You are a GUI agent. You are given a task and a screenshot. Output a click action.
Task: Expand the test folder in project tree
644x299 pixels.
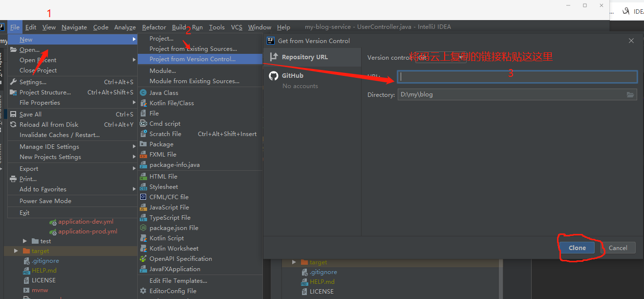click(25, 241)
